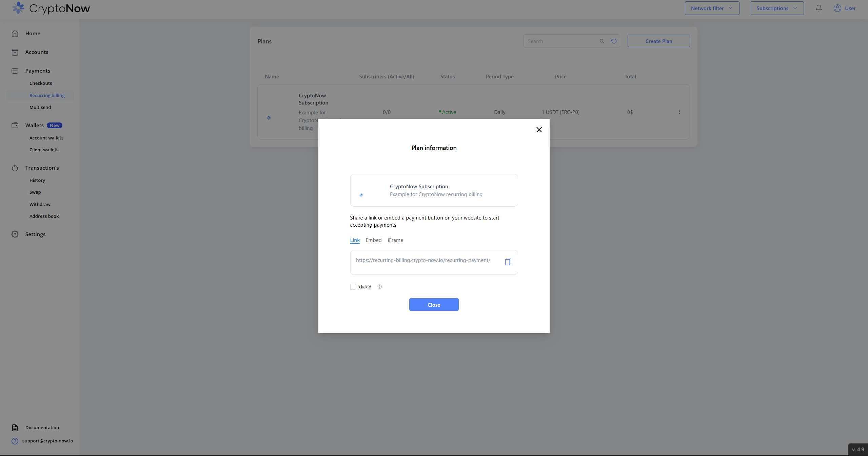
Task: Open notifications bell
Action: click(x=819, y=8)
